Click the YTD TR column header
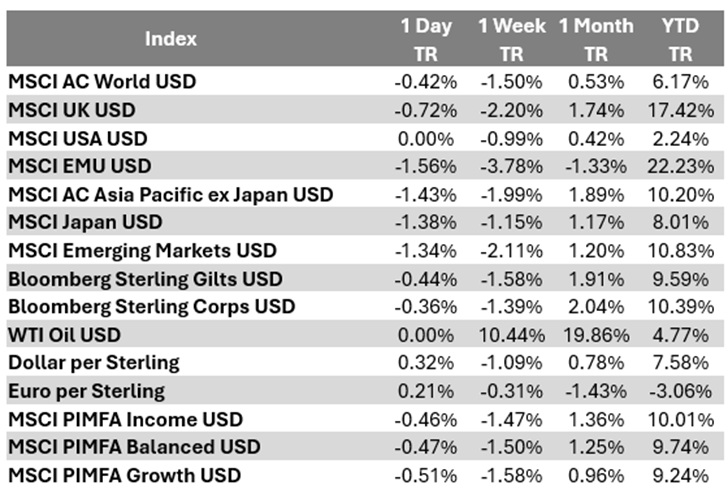Screen dimensions: 728x494 [680, 39]
